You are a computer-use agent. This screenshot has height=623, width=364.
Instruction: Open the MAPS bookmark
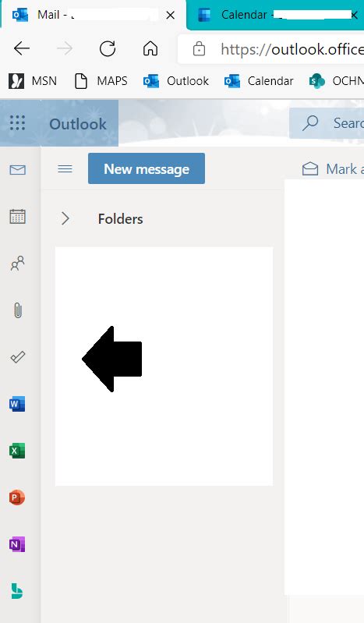click(101, 81)
